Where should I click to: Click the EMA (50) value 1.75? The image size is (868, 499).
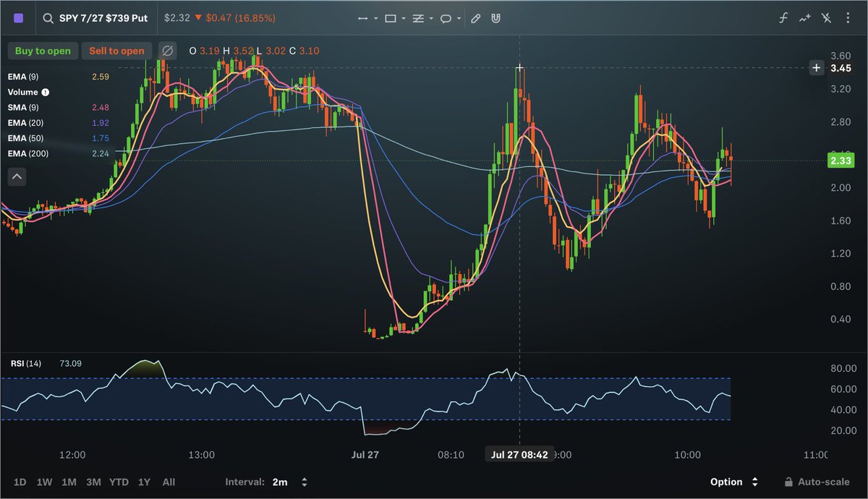[101, 138]
